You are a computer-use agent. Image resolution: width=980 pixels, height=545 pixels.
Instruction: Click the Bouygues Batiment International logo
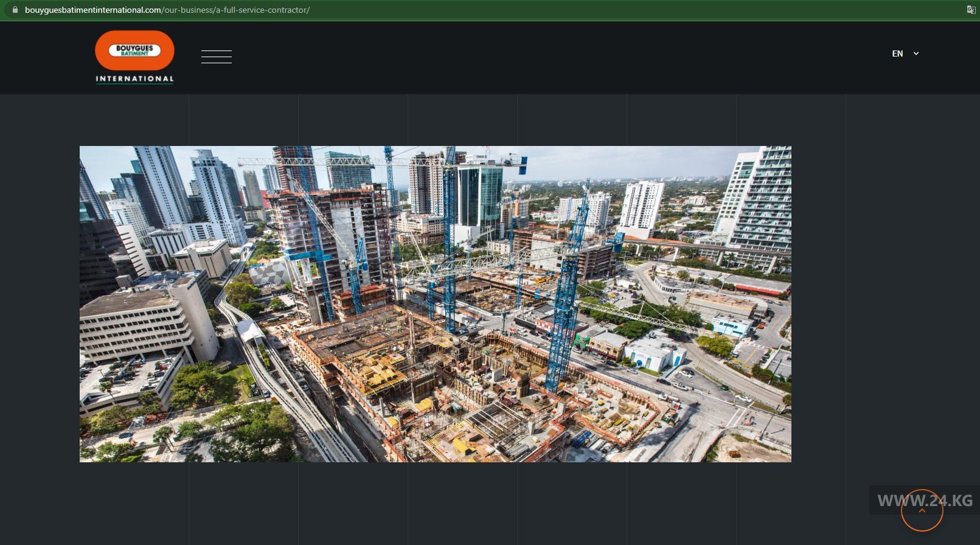click(x=134, y=57)
